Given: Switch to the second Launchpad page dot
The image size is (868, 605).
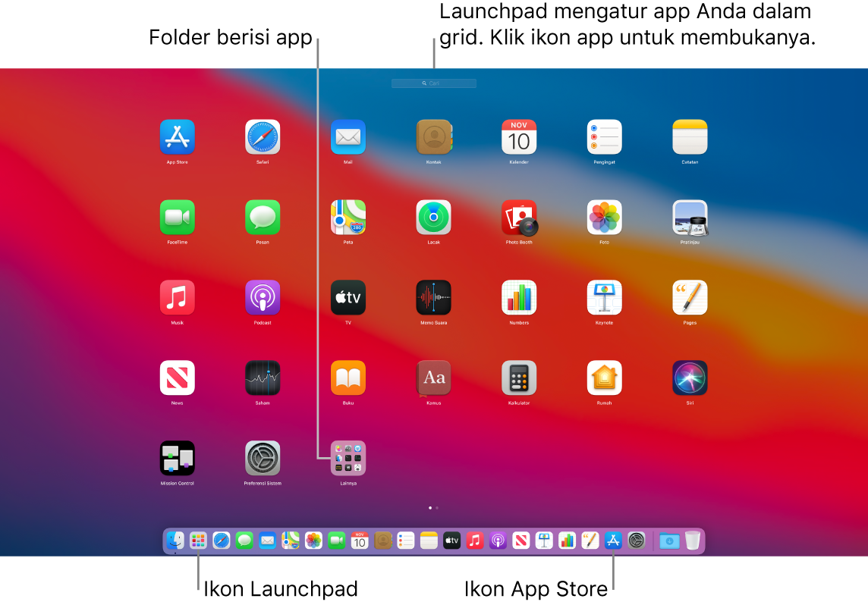Looking at the screenshot, I should pos(437,508).
